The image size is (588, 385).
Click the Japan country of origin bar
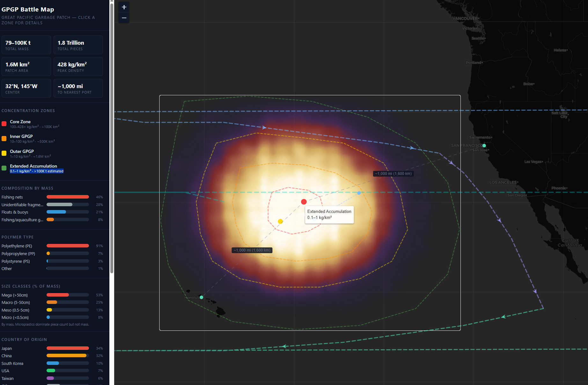tap(68, 348)
